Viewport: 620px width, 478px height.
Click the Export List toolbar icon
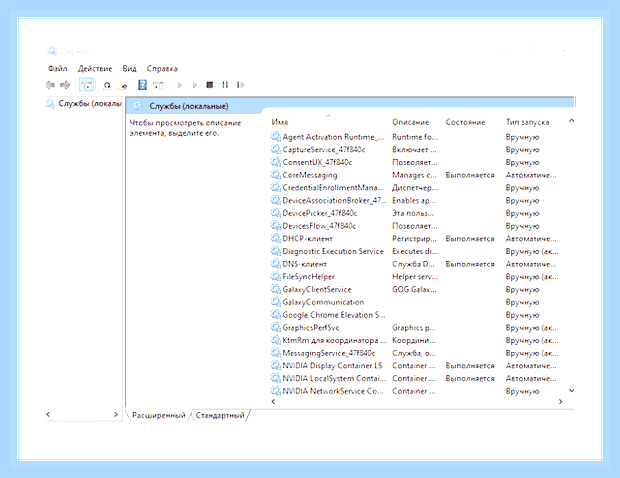124,85
